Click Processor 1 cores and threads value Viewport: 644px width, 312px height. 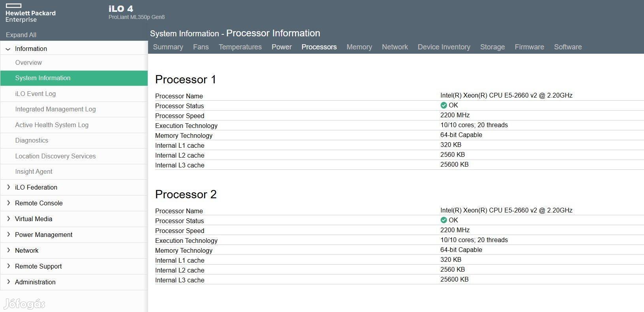(474, 125)
